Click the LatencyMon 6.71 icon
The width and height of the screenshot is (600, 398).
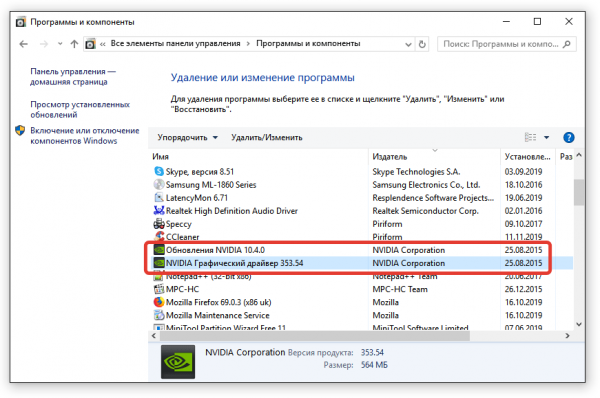(159, 197)
